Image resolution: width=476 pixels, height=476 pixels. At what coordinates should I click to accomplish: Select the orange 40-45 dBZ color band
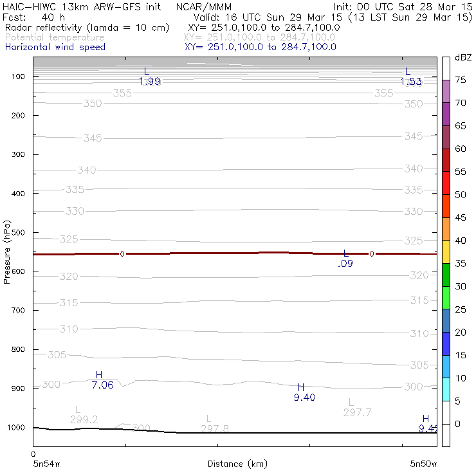(x=446, y=229)
